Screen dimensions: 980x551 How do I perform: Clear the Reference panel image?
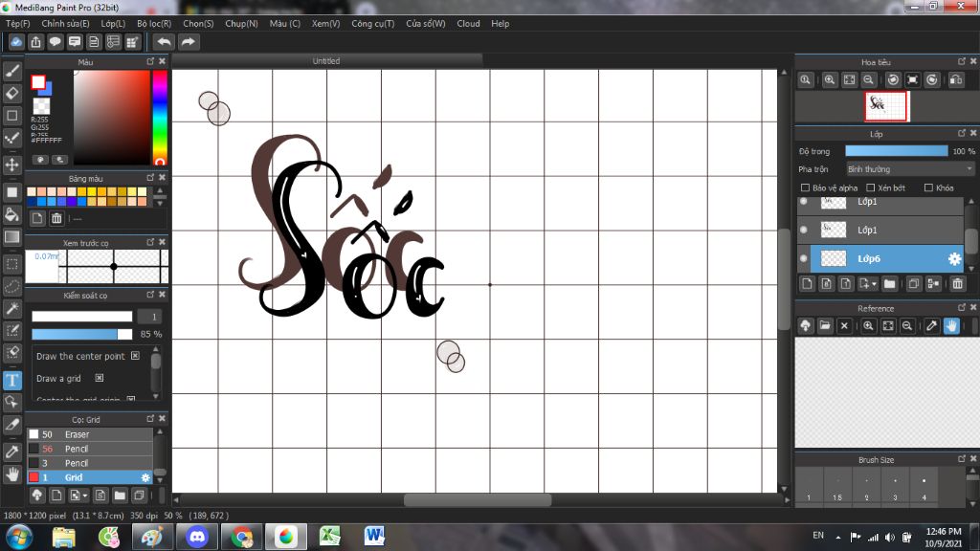844,326
